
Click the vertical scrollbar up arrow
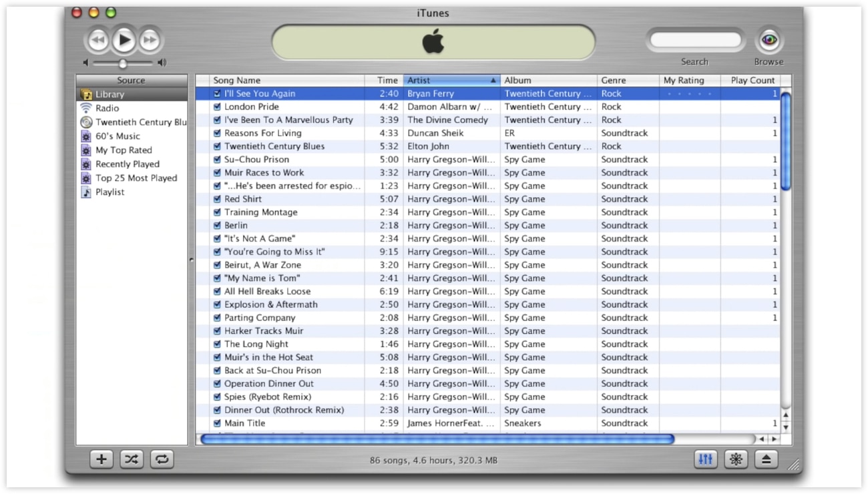pyautogui.click(x=786, y=416)
